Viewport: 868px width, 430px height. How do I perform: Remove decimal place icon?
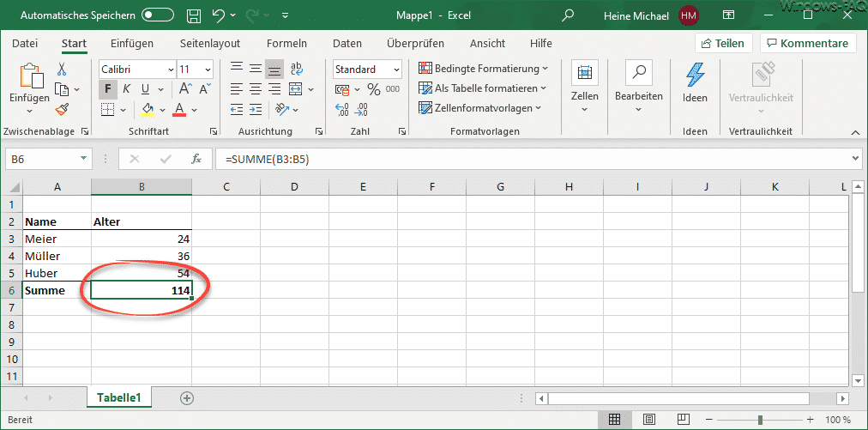tap(361, 109)
